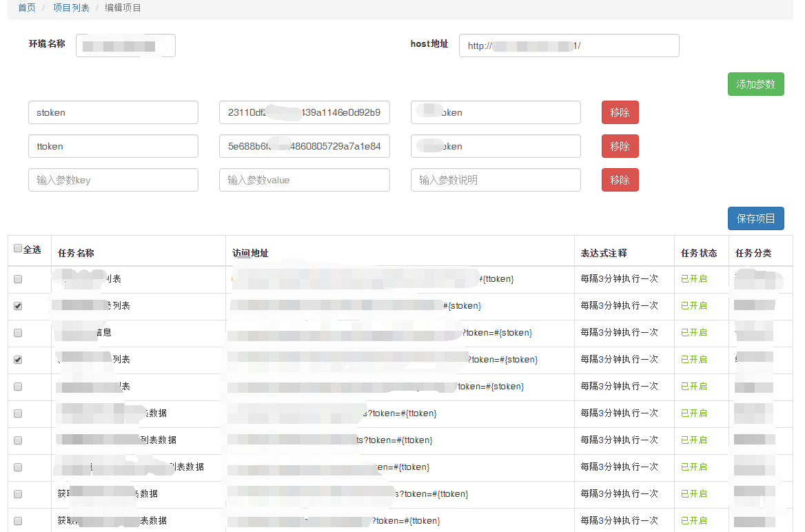The height and width of the screenshot is (532, 805).
Task: Remove the stoken parameter row
Action: (x=620, y=112)
